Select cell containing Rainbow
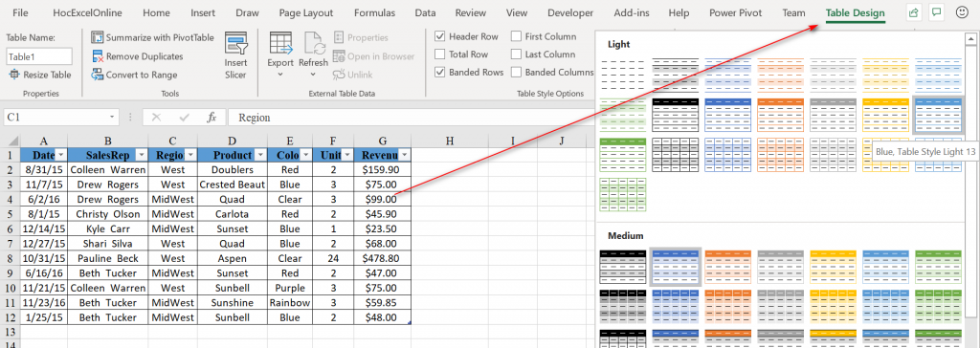The width and height of the screenshot is (980, 348). coord(290,302)
